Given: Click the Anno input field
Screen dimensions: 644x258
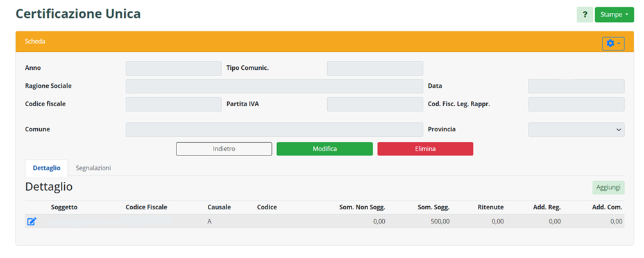Looking at the screenshot, I should pyautogui.click(x=173, y=69).
